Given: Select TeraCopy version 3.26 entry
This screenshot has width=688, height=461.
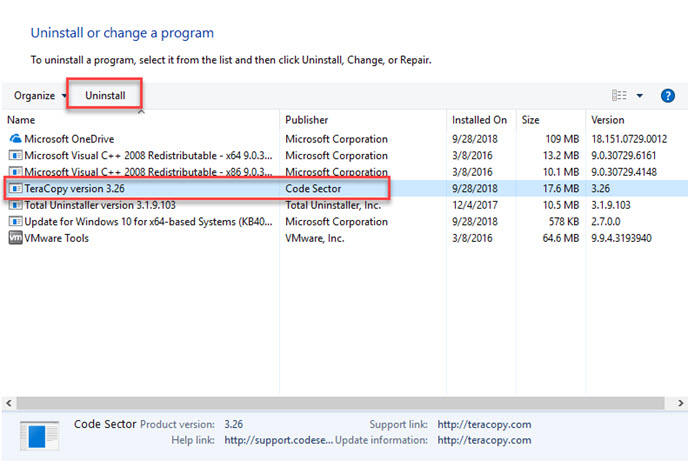Looking at the screenshot, I should point(74,189).
